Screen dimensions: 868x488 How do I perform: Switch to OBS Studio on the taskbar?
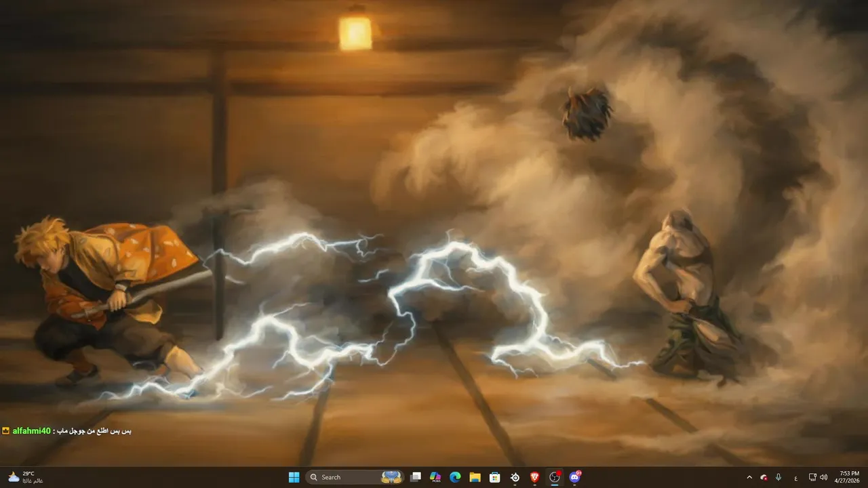pos(555,477)
